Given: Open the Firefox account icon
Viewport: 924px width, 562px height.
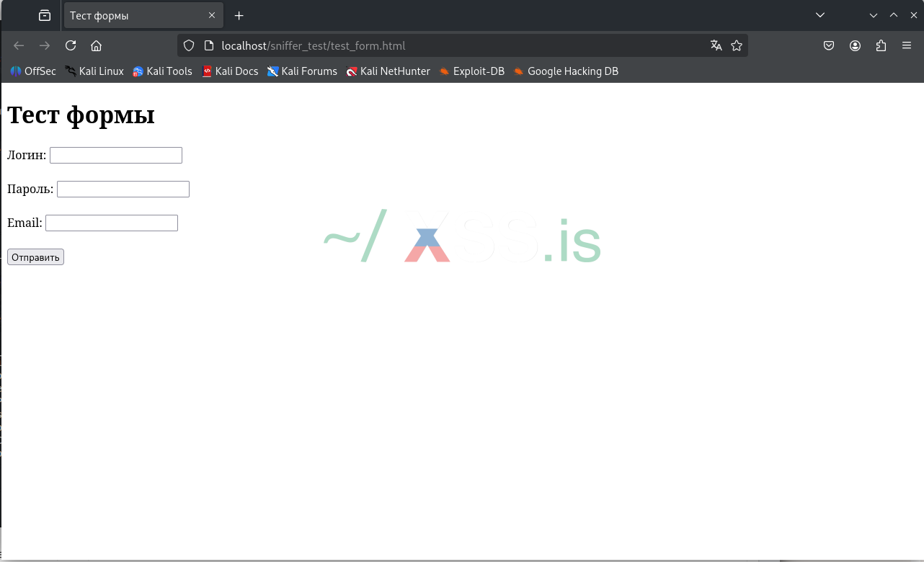Looking at the screenshot, I should 855,45.
